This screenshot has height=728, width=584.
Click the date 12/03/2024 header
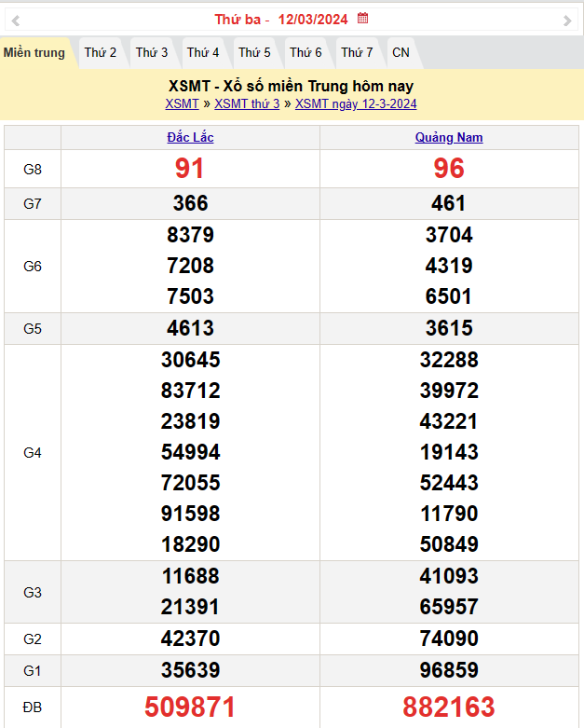point(313,20)
